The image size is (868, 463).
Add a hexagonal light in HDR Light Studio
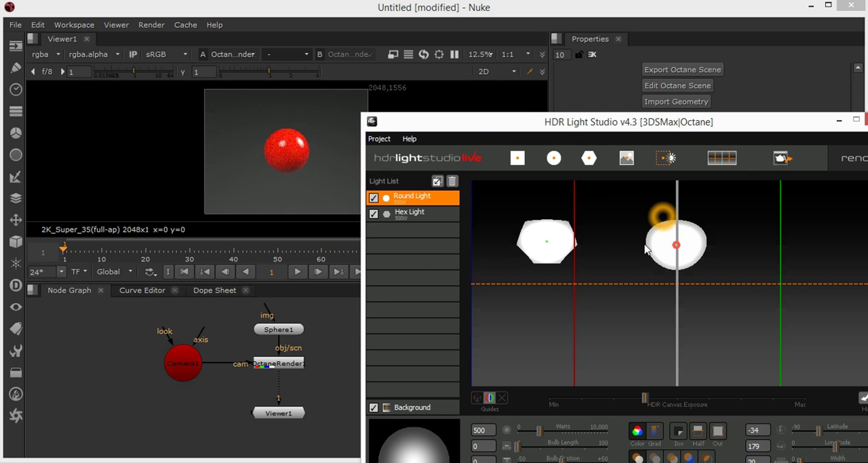589,158
